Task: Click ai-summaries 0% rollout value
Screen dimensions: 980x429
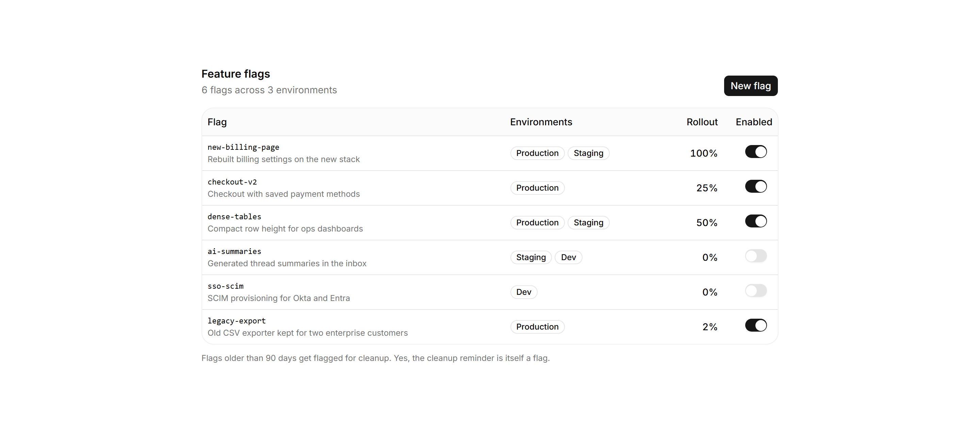Action: pos(709,257)
